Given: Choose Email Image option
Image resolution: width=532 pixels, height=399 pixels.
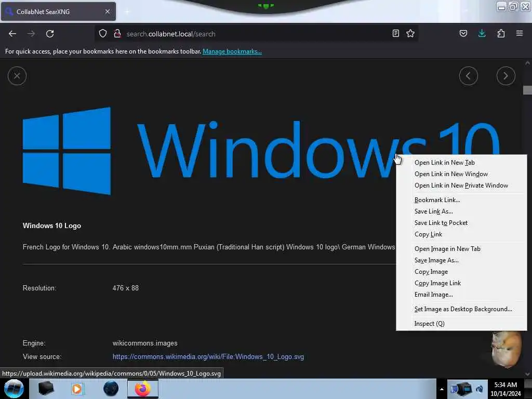Looking at the screenshot, I should point(461,295).
